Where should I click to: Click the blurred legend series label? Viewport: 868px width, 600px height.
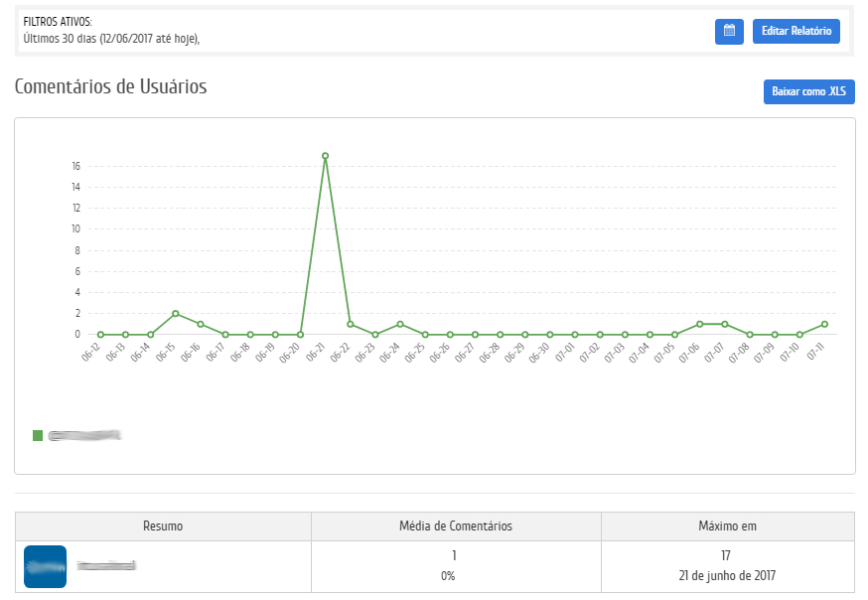tap(84, 435)
